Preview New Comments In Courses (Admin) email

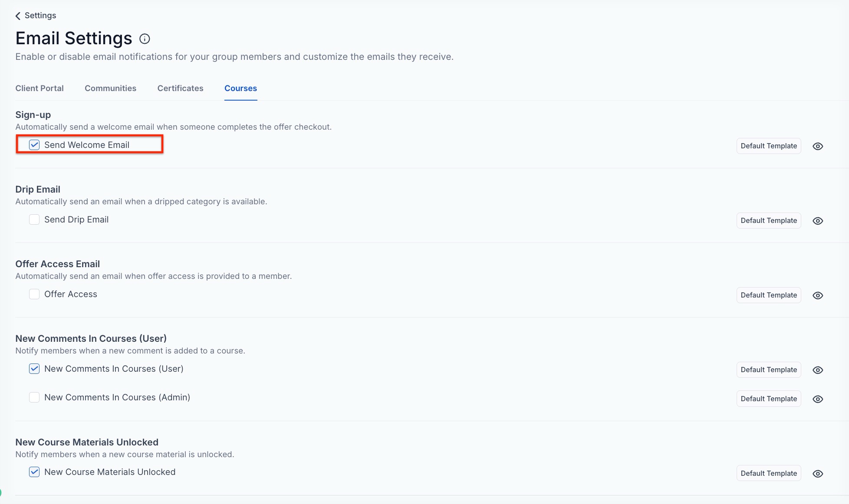[x=818, y=399]
